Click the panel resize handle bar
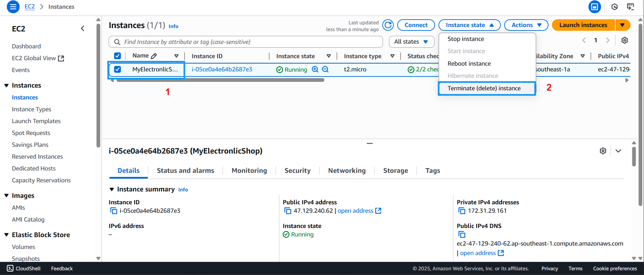 pos(370,143)
